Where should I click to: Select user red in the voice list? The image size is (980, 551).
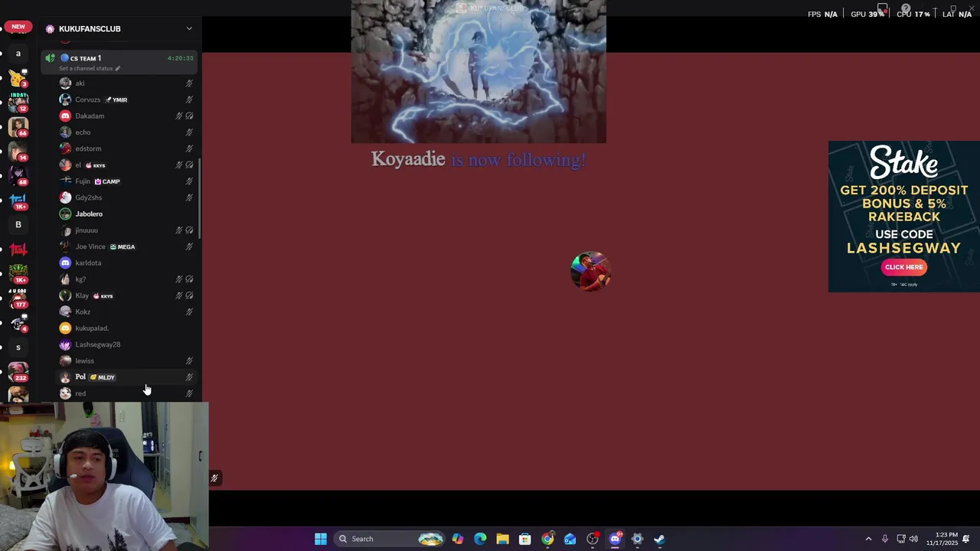click(x=126, y=393)
